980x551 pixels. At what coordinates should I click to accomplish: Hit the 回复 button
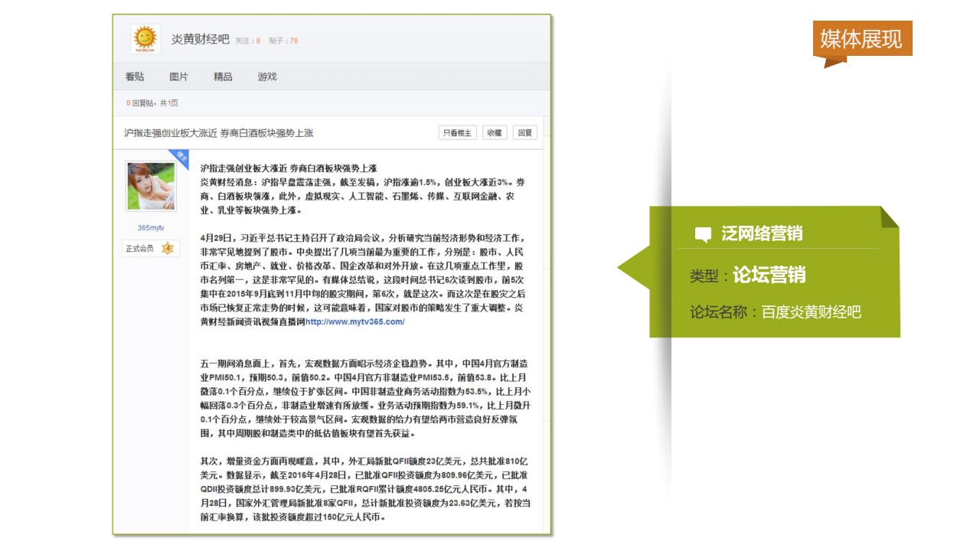tap(524, 132)
